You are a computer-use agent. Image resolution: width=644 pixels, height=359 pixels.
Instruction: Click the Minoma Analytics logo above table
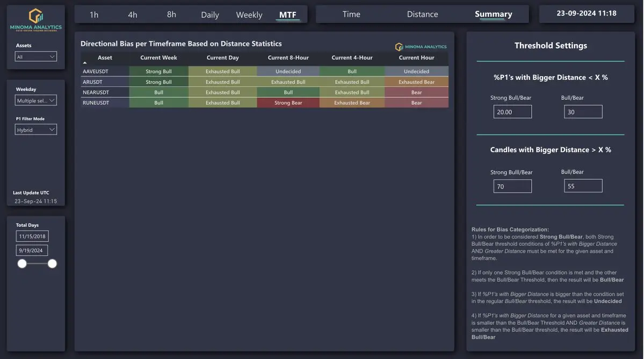point(421,47)
